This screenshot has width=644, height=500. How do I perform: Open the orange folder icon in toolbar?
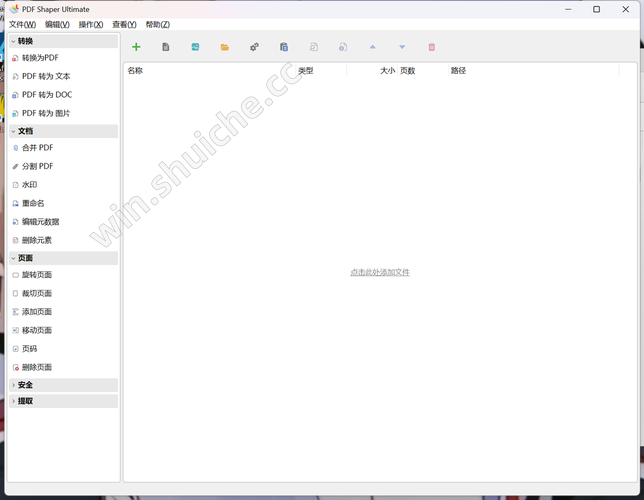(225, 47)
